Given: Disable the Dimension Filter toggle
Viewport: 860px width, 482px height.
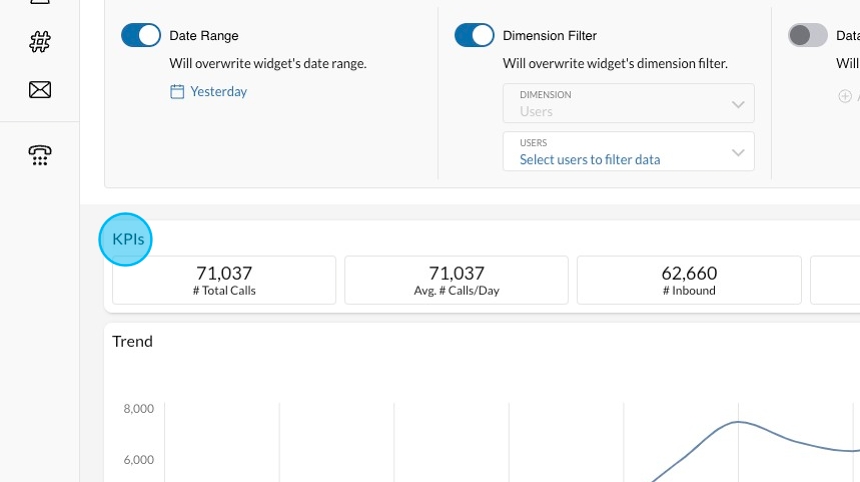Looking at the screenshot, I should [474, 36].
